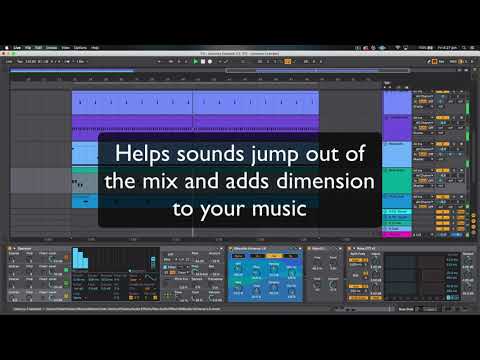Open Master track's 1/2 output dropdown
Screen dimensions: 480x360
tap(423, 235)
